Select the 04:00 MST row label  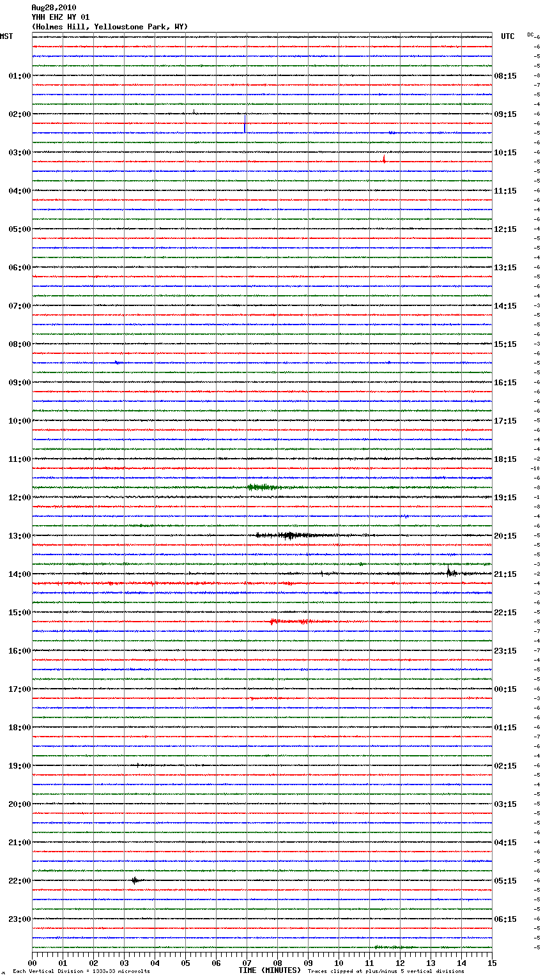20,191
